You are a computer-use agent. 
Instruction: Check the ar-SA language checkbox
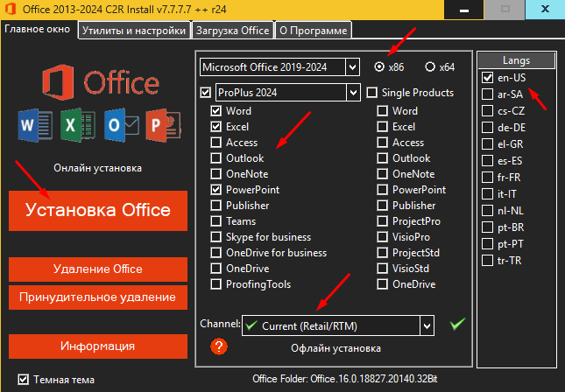pyautogui.click(x=488, y=94)
